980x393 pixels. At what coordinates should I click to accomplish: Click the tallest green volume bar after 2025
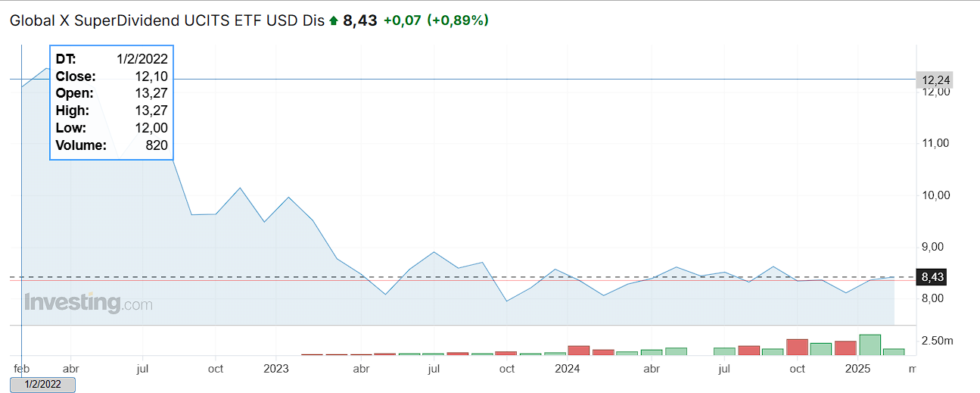pyautogui.click(x=870, y=345)
